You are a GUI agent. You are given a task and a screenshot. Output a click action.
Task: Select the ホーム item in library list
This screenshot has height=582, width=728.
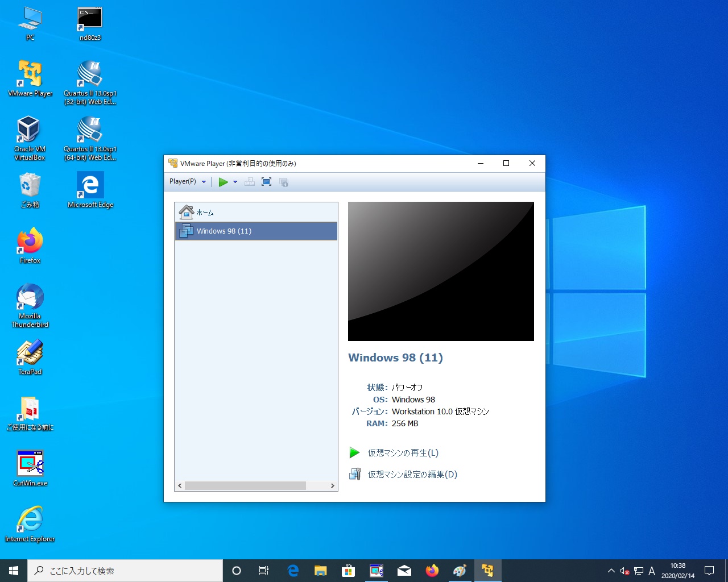(256, 213)
